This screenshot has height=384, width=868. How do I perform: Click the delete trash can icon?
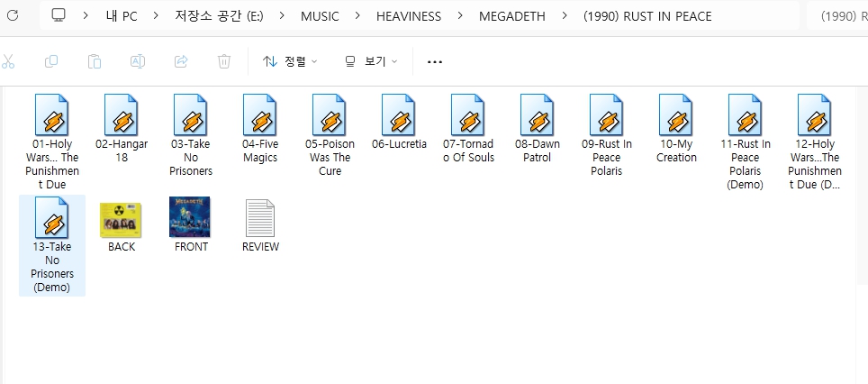(x=224, y=61)
